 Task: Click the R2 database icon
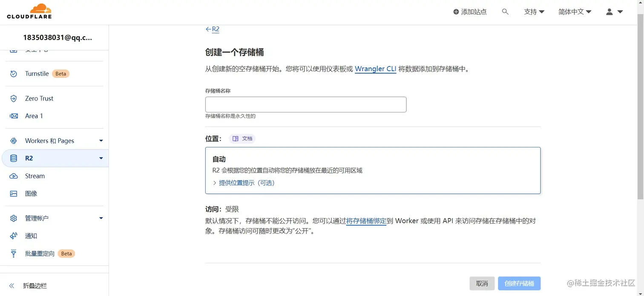[14, 158]
